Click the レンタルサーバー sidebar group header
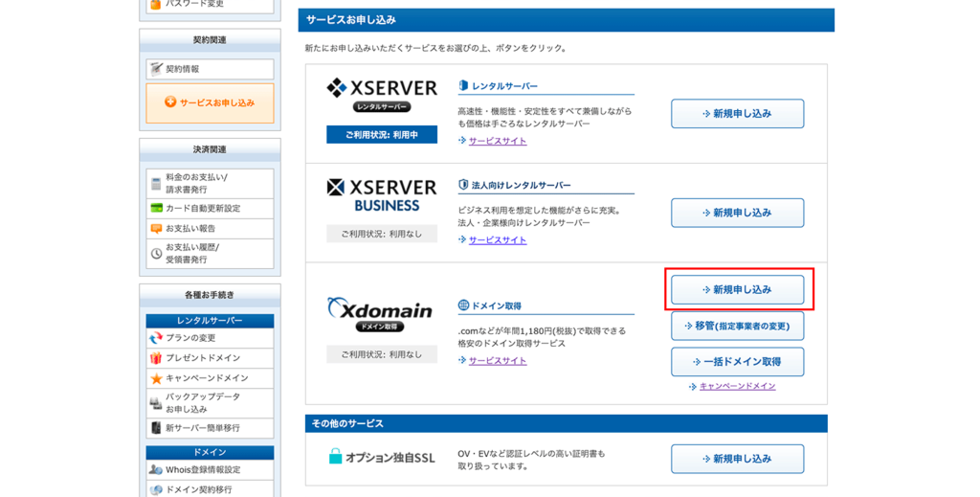 coord(210,321)
